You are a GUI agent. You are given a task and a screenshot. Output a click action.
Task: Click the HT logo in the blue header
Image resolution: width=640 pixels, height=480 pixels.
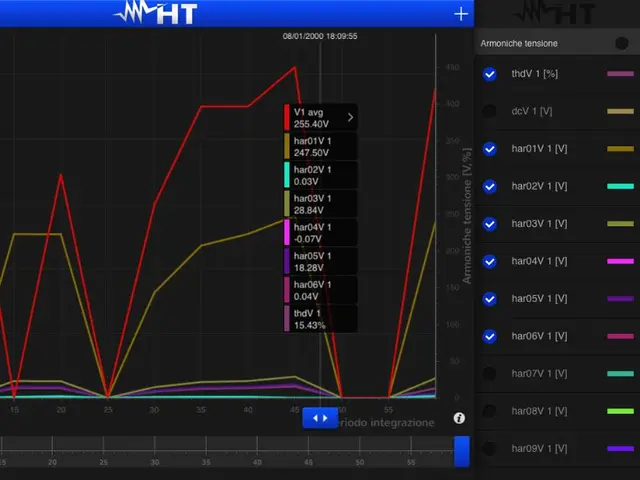[x=155, y=13]
